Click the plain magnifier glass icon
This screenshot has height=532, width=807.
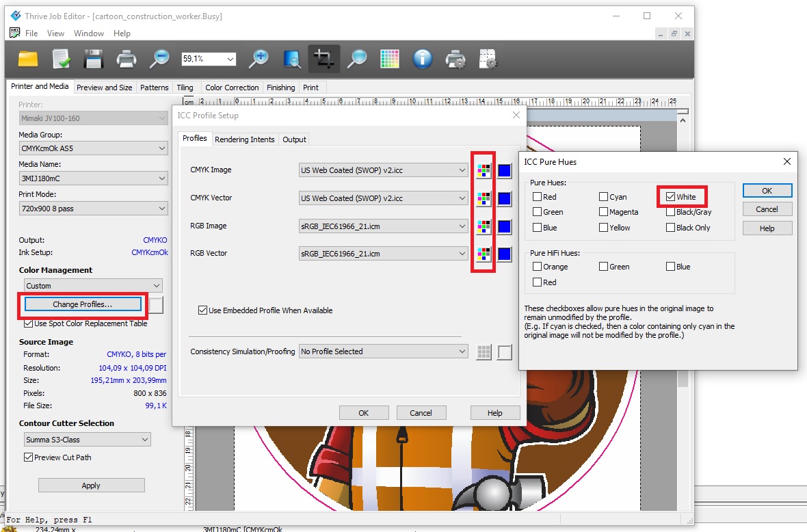click(357, 59)
